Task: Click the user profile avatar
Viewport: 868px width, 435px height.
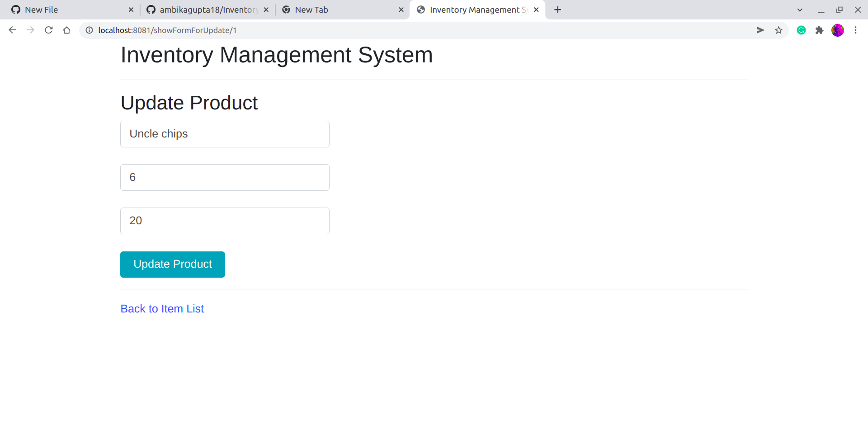Action: pyautogui.click(x=838, y=30)
